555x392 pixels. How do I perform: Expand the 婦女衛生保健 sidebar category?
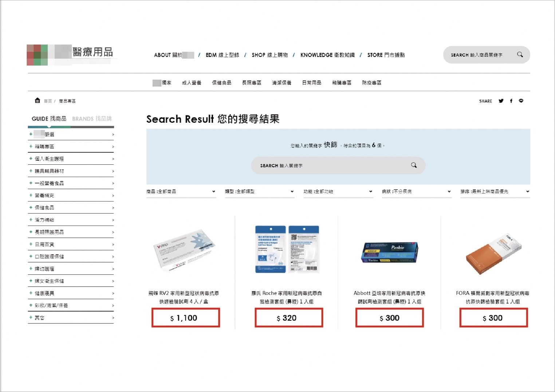(x=71, y=281)
